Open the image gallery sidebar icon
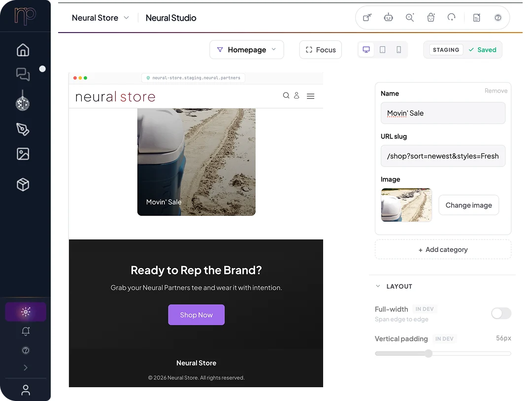This screenshot has width=532, height=401. point(23,154)
